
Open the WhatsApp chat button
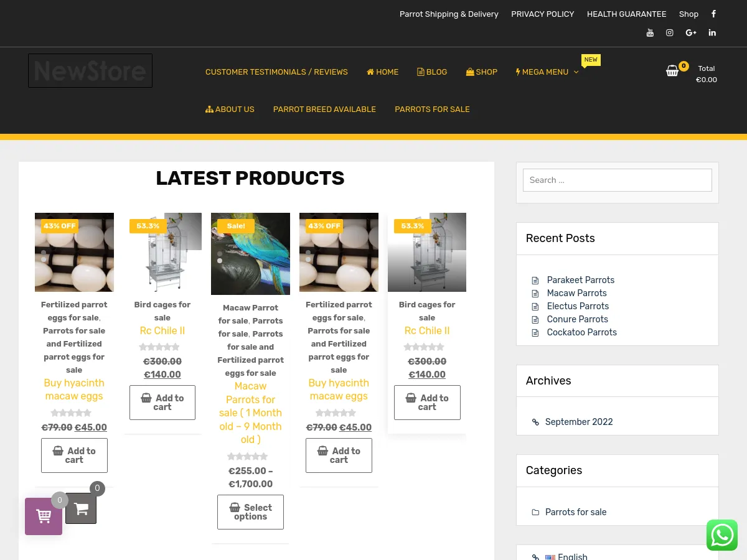[x=722, y=535]
